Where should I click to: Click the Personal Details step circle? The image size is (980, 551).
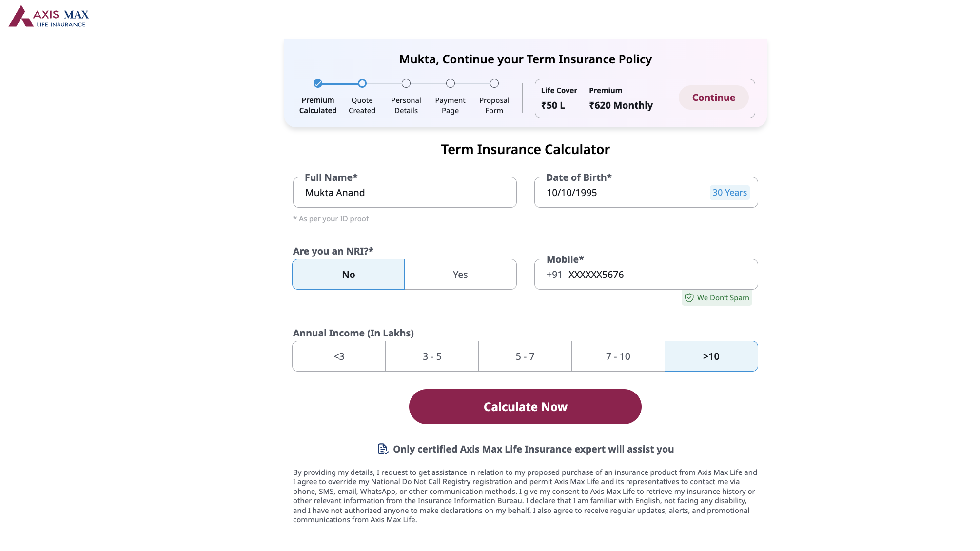click(406, 83)
